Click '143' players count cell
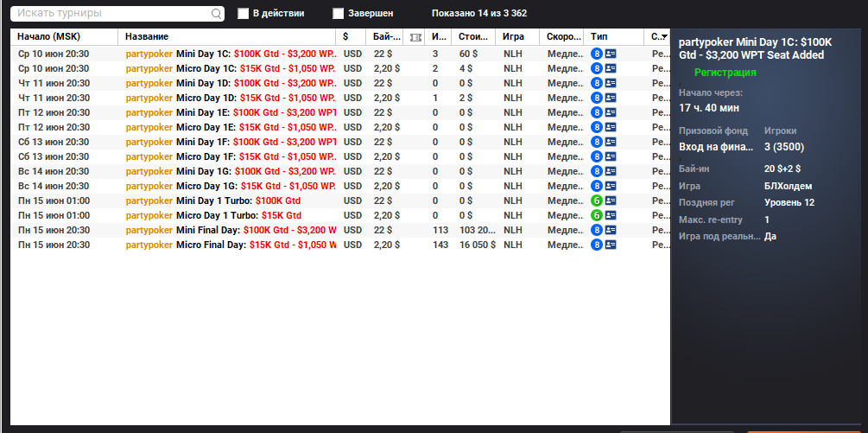Image resolution: width=868 pixels, height=433 pixels. pyautogui.click(x=440, y=245)
